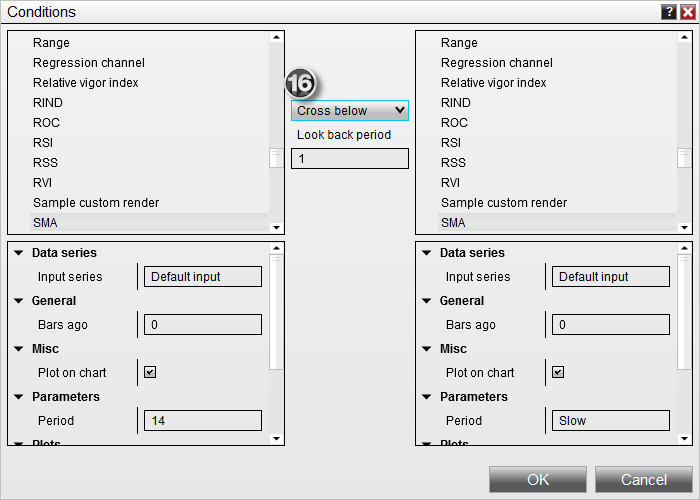Click right Period field showing Slow

(x=610, y=421)
